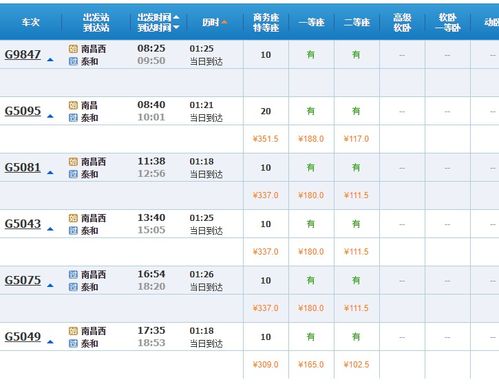The height and width of the screenshot is (384, 499).
Task: Click the 商务座 特等座 column header
Action: (266, 22)
